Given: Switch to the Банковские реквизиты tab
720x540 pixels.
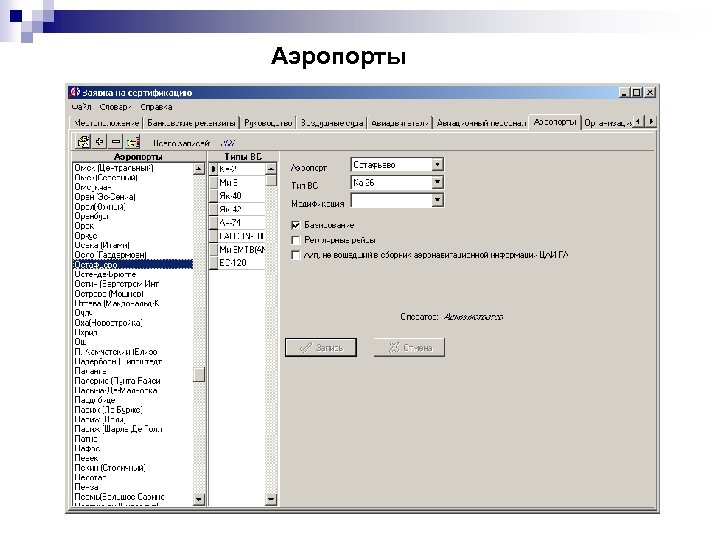Looking at the screenshot, I should coord(191,123).
